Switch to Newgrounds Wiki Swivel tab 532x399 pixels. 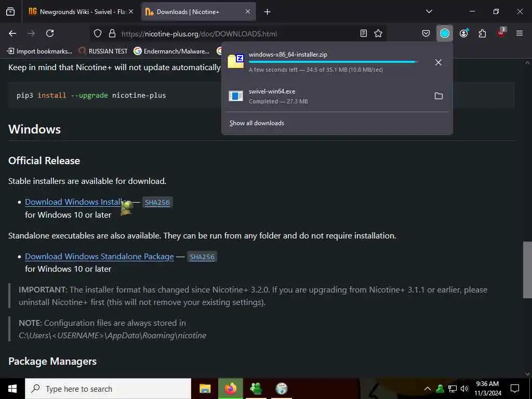click(x=81, y=12)
